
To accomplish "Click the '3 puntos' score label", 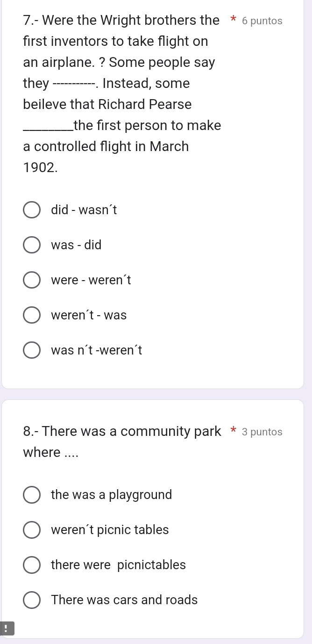I will [x=262, y=432].
